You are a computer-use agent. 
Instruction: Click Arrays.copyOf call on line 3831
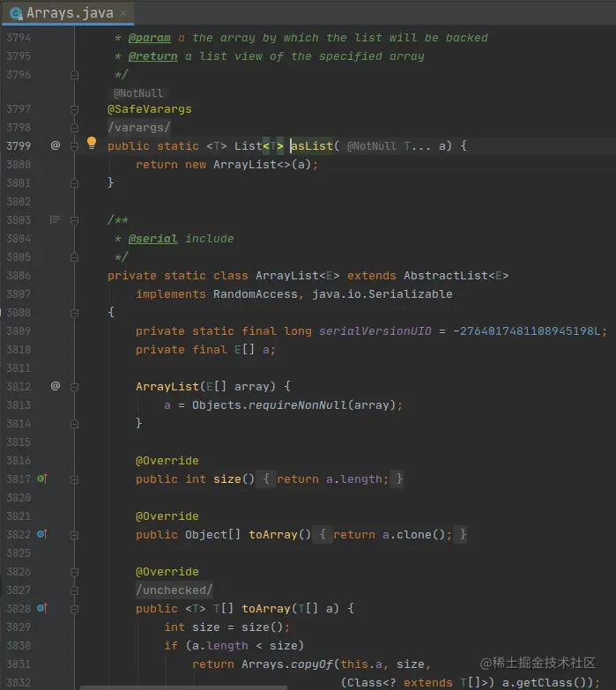click(x=287, y=664)
